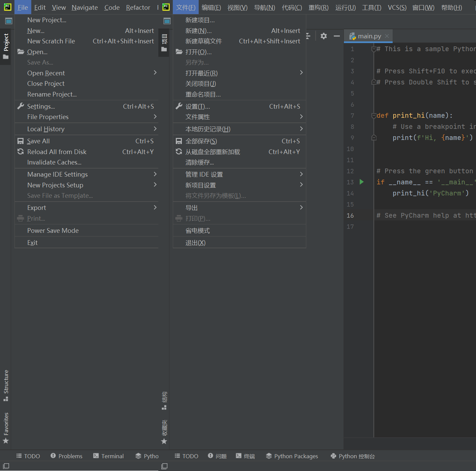
Task: Toggle Power Save Mode
Action: (x=86, y=230)
